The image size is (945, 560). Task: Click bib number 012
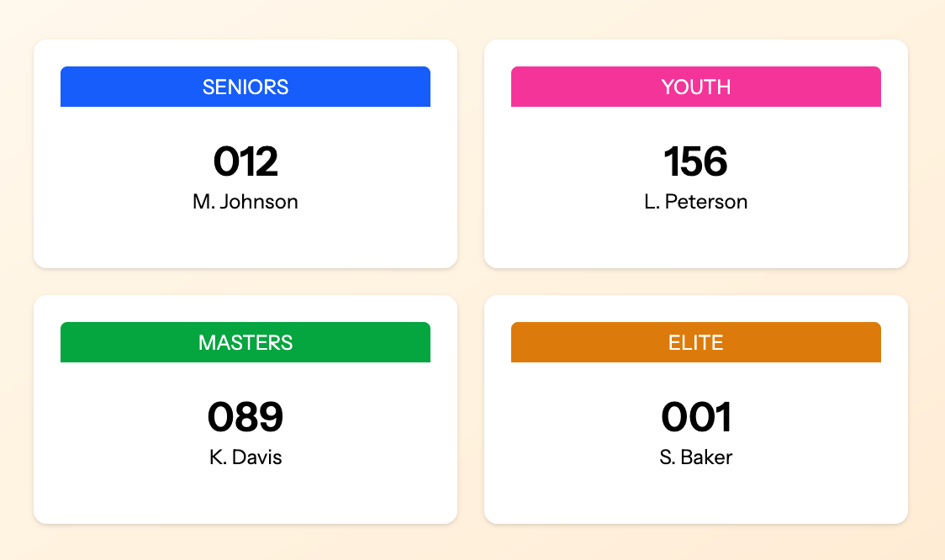[x=245, y=161]
